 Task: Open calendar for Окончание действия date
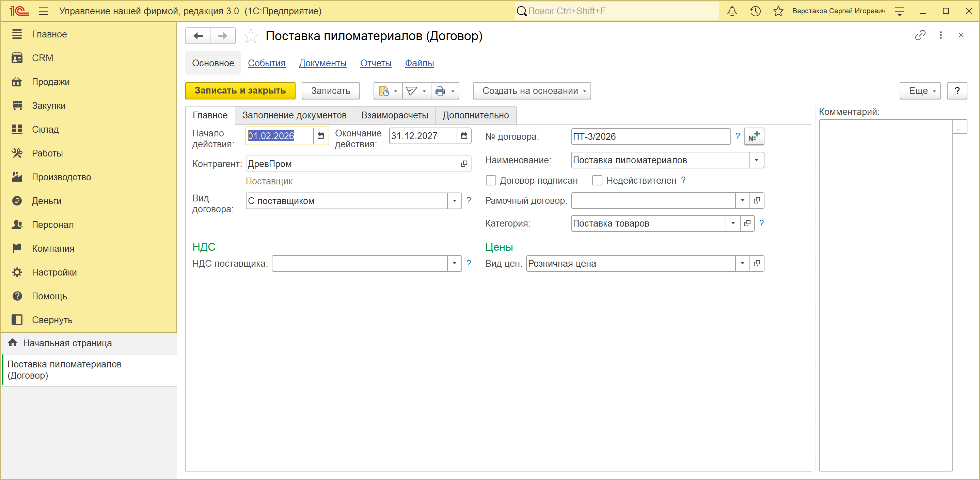tap(464, 136)
